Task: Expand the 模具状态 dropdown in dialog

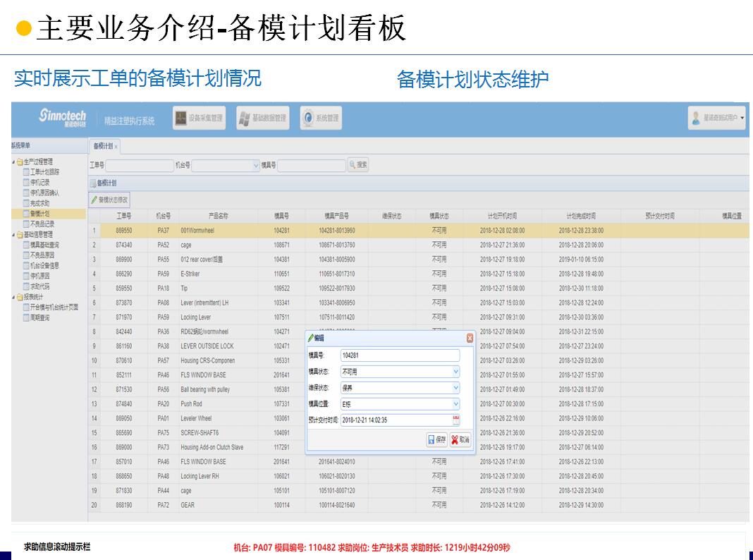Action: pyautogui.click(x=455, y=372)
